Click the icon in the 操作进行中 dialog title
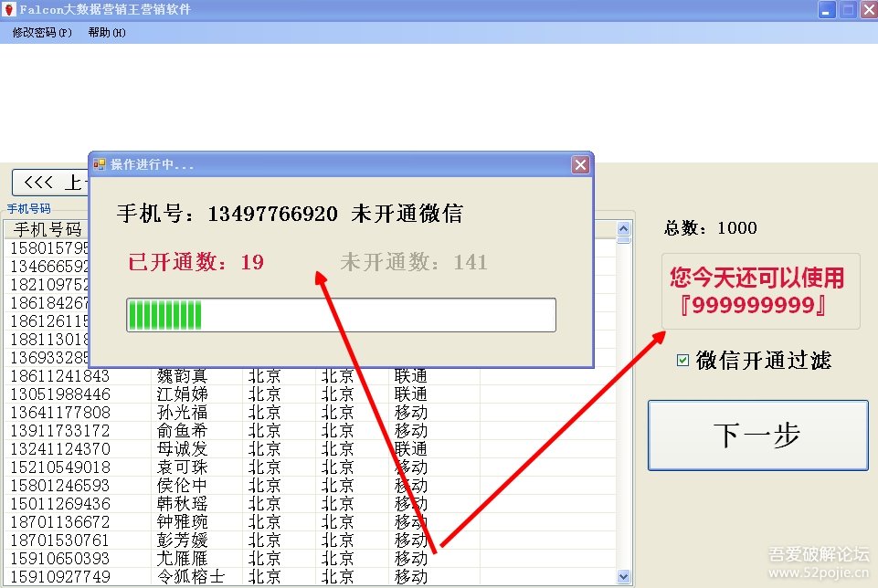 point(100,164)
